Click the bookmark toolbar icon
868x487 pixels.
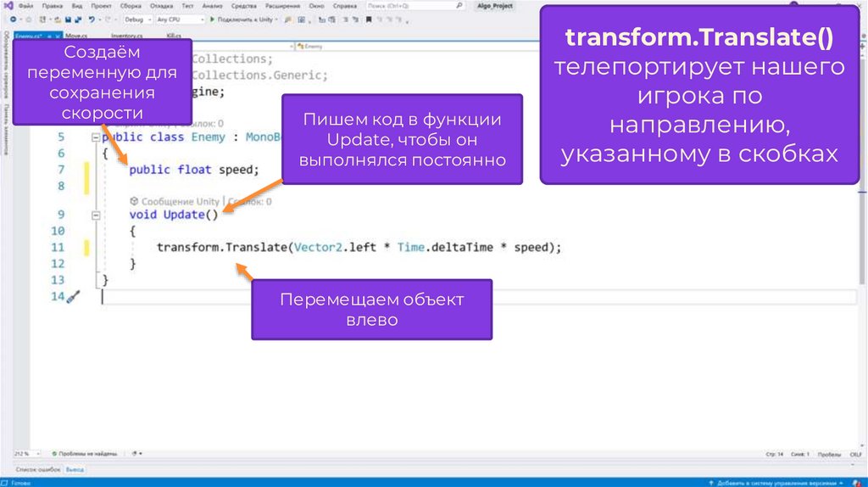pyautogui.click(x=369, y=20)
